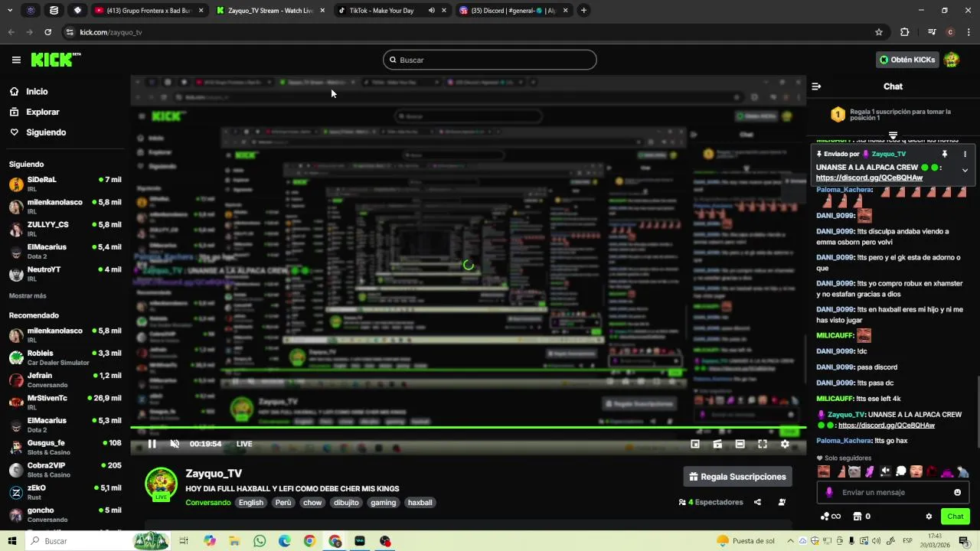Open the Conversando category link
The image size is (980, 551).
coord(207,503)
